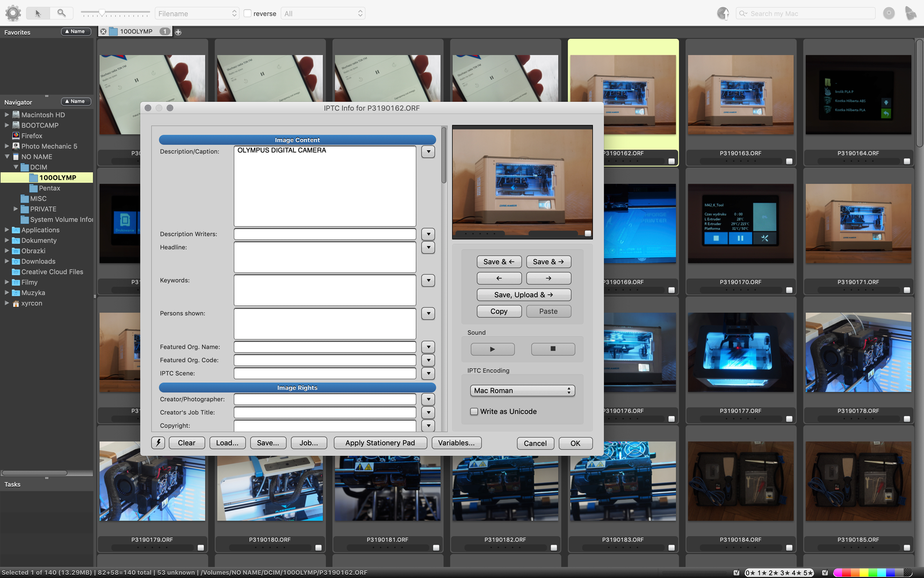Click the globe upload icon
Viewport: 924px width, 578px height.
[723, 13]
